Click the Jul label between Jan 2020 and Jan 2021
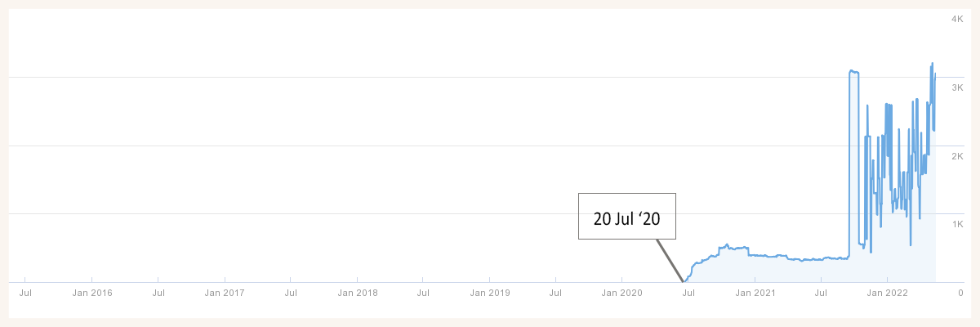Image resolution: width=980 pixels, height=327 pixels. point(688,292)
